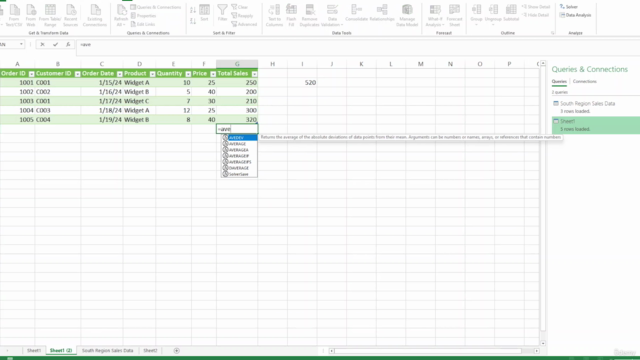Viewport: 640px width, 360px height.
Task: Open Manage Data Model
Action: point(407,15)
